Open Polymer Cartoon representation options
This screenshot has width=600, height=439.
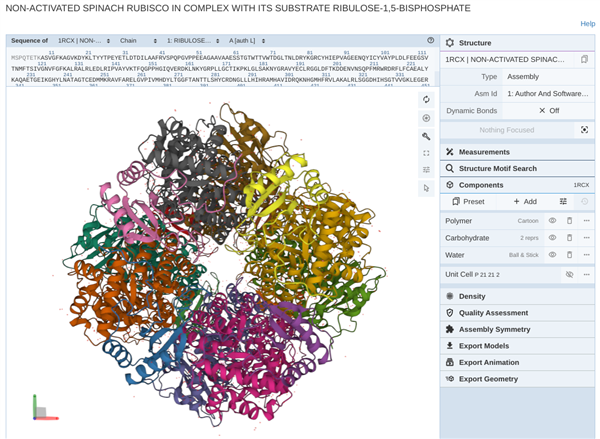click(528, 221)
